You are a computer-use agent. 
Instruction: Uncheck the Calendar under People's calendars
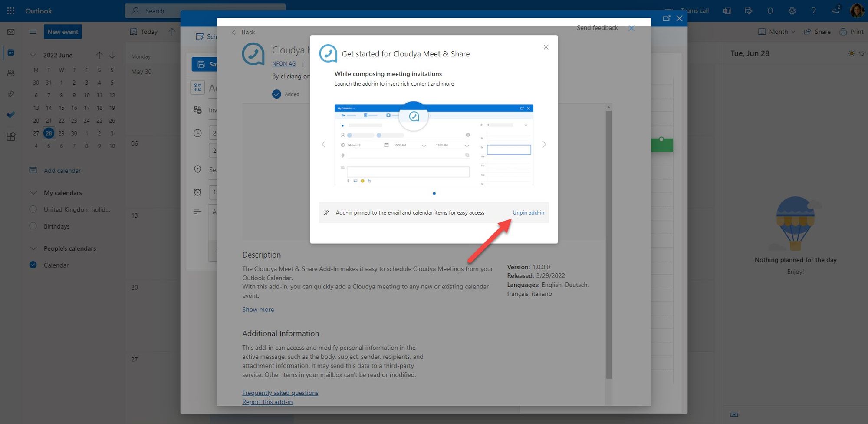pos(33,265)
